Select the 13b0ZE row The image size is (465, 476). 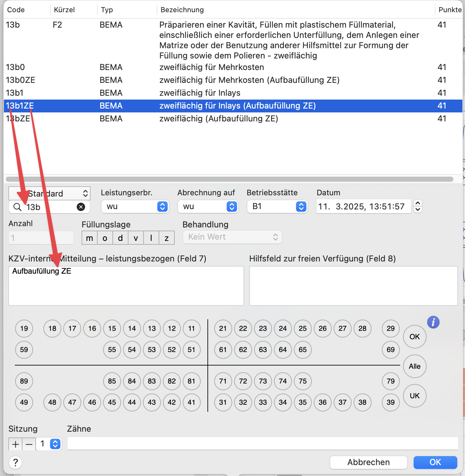[233, 80]
